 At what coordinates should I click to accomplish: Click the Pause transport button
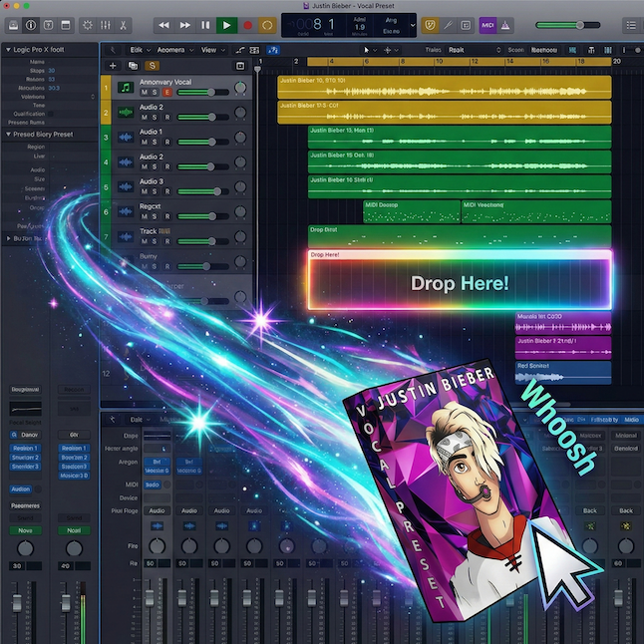point(205,26)
